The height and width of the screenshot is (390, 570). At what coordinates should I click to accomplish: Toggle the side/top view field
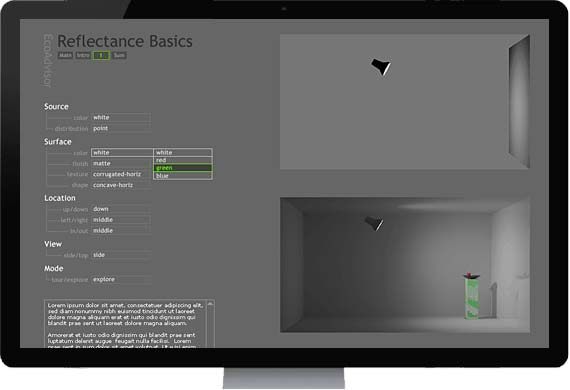tap(121, 255)
